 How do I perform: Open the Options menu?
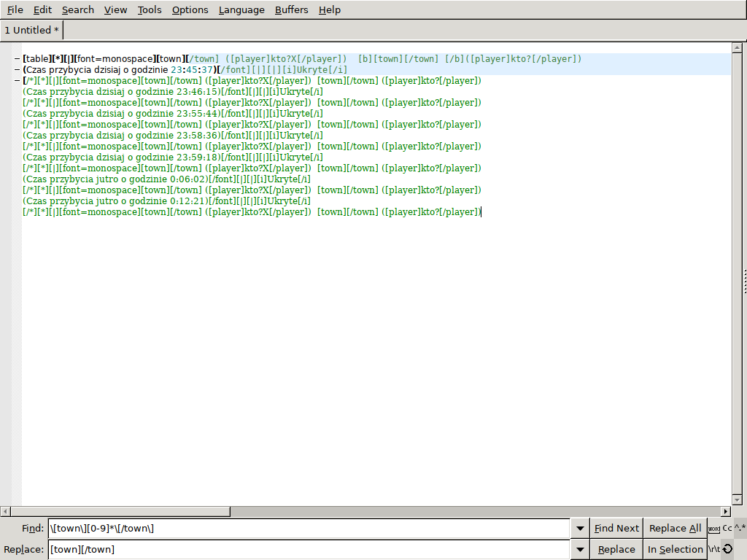coord(190,9)
